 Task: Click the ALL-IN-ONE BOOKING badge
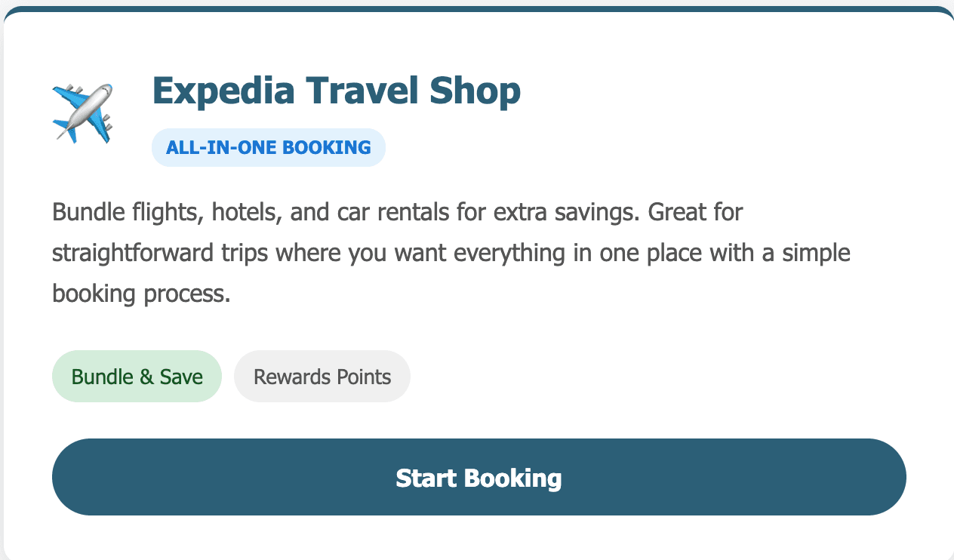268,147
